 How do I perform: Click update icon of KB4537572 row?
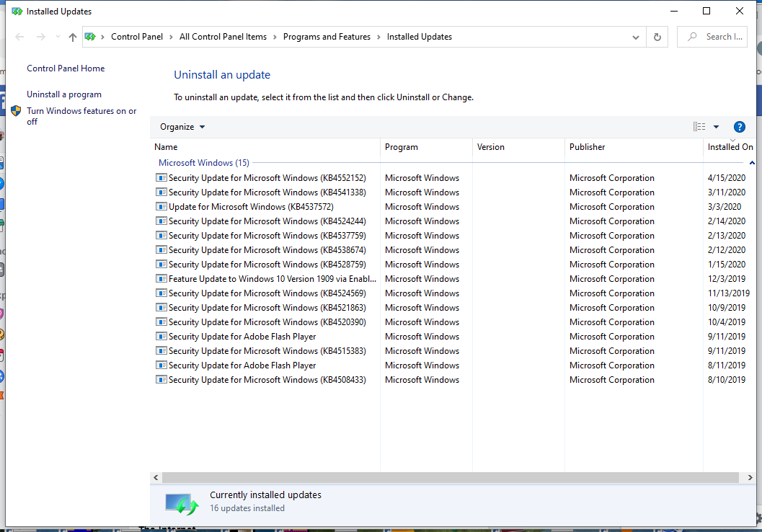click(161, 206)
